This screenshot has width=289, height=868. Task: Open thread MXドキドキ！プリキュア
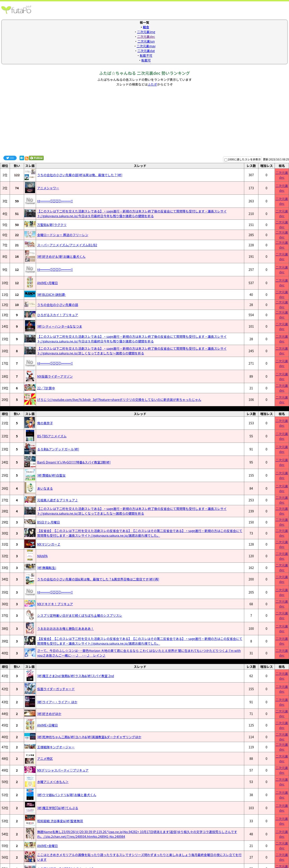[55, 604]
